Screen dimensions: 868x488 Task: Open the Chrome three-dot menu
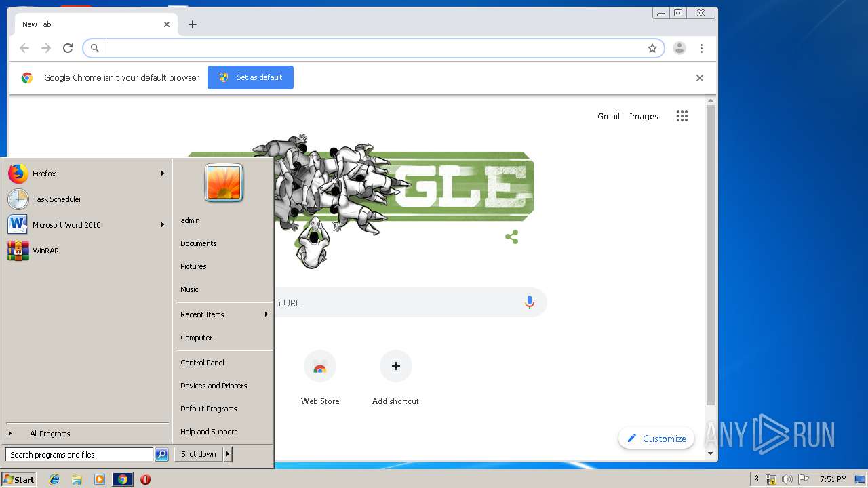pos(701,48)
